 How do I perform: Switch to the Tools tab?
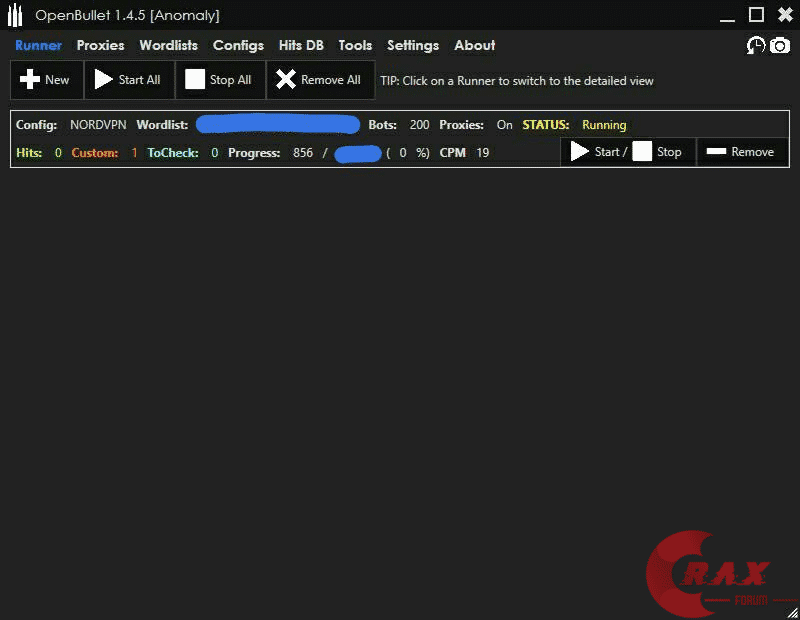click(355, 45)
